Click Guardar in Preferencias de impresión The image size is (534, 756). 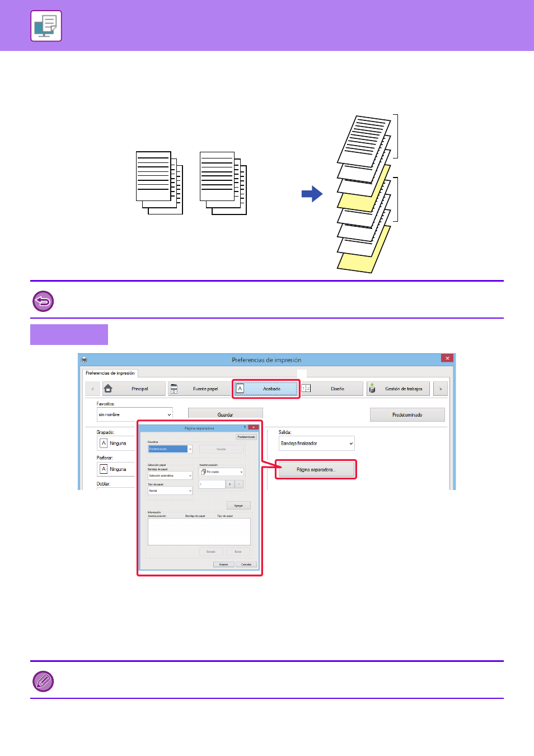(x=225, y=415)
